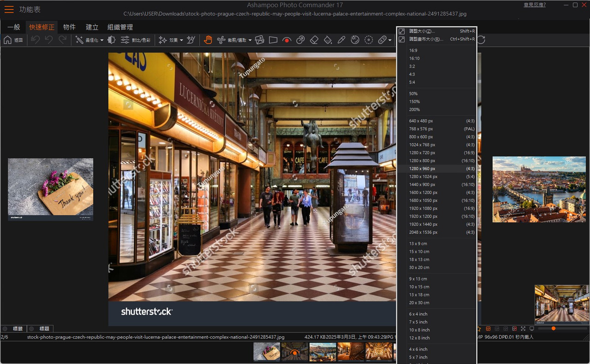Click the monitor icon in status bar
This screenshot has width=590, height=364.
(531, 329)
